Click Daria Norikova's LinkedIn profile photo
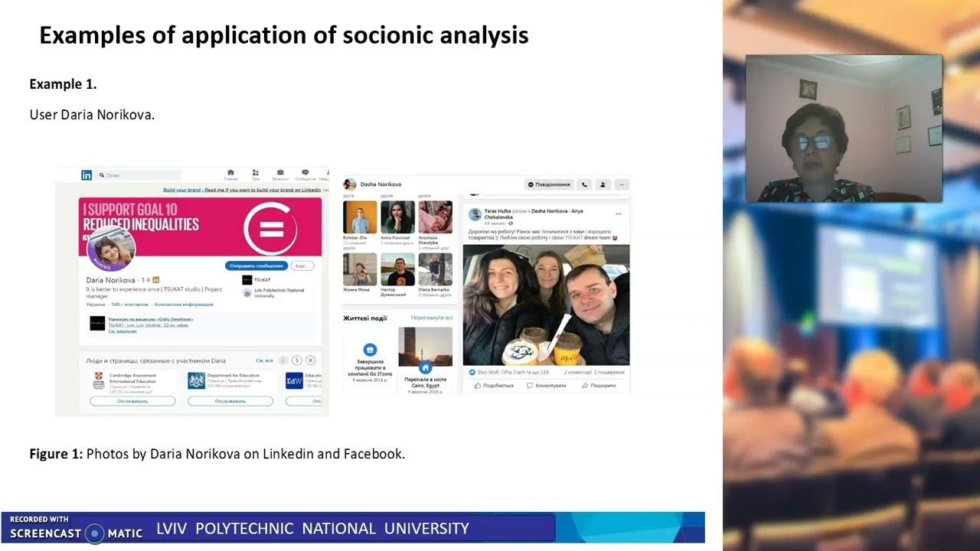The width and height of the screenshot is (980, 551). click(x=112, y=249)
